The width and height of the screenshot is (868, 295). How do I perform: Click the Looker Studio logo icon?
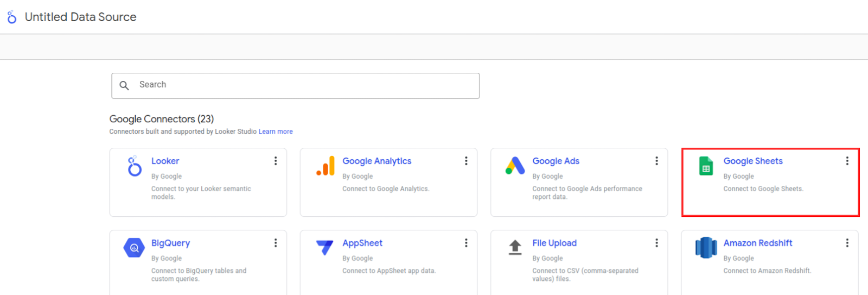tap(11, 17)
